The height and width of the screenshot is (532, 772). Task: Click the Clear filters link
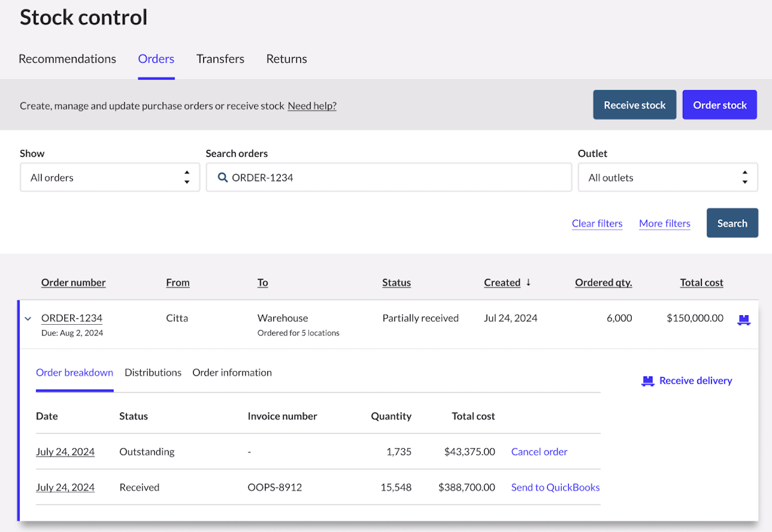pyautogui.click(x=597, y=224)
